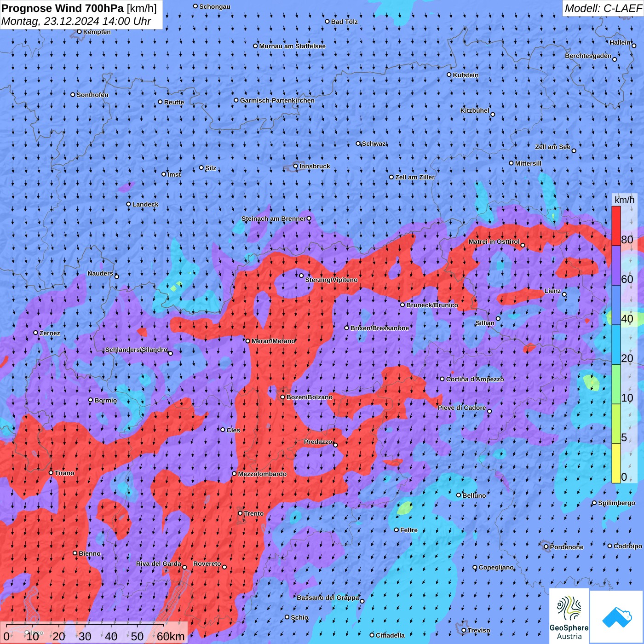Click the Lienz city marker

[x=564, y=294]
